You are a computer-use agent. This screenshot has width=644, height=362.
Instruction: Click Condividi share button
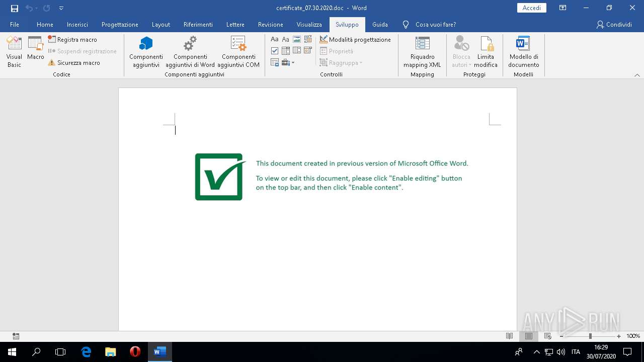614,25
